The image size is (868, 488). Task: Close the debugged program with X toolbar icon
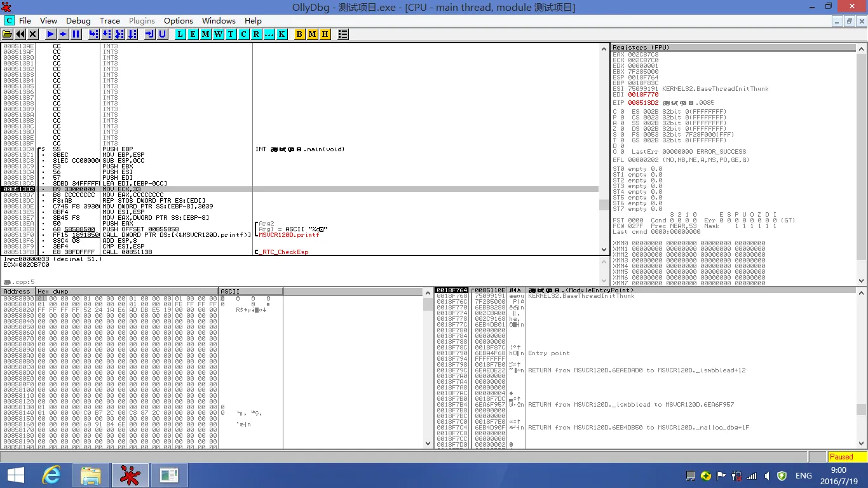(33, 34)
